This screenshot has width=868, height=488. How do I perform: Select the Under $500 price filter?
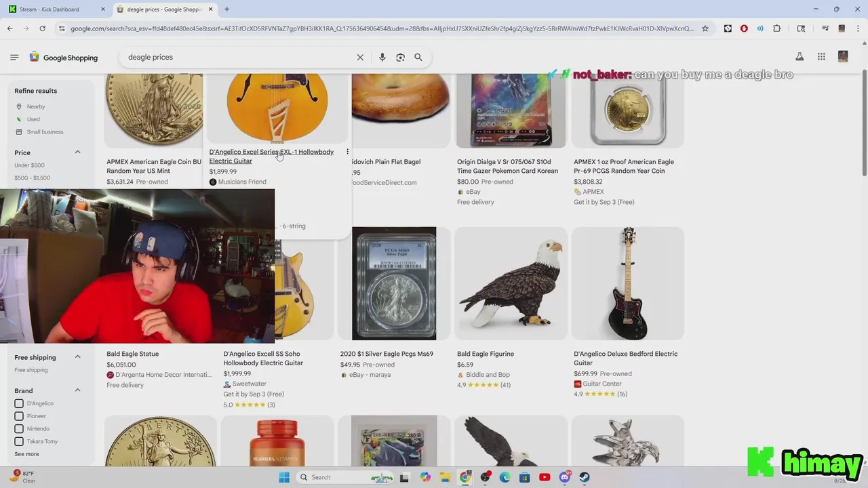coord(29,165)
